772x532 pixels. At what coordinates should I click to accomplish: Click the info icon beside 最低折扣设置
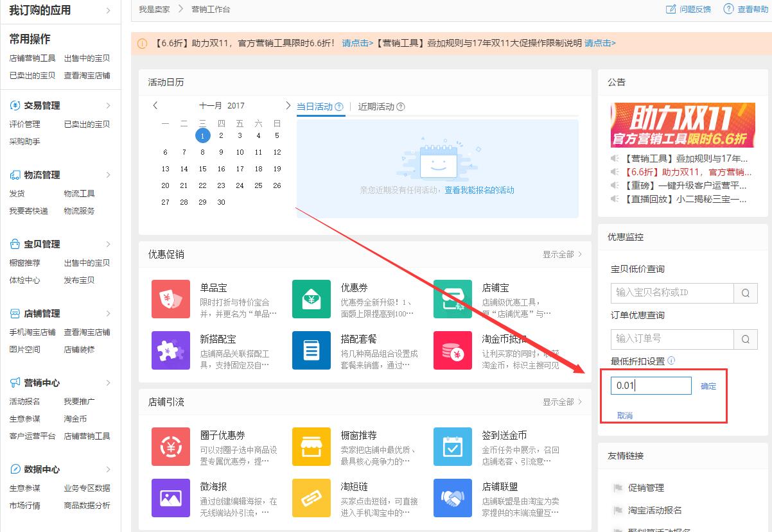pyautogui.click(x=671, y=361)
